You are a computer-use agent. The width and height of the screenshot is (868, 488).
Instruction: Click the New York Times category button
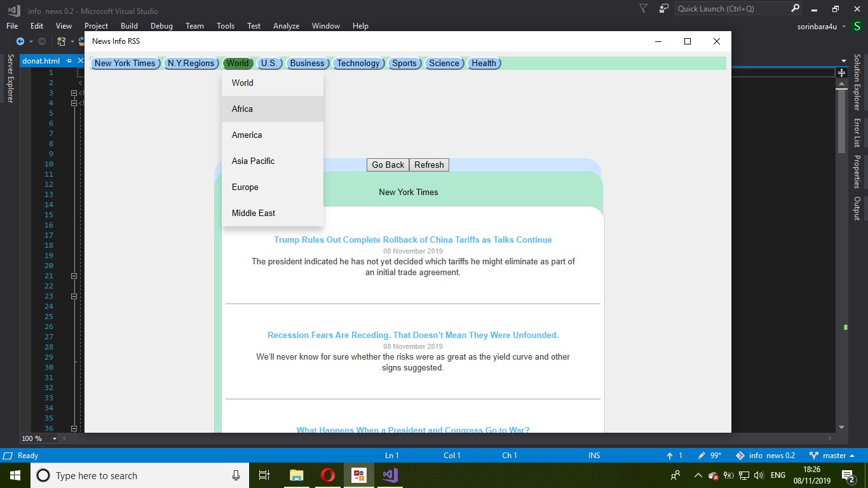pos(125,63)
